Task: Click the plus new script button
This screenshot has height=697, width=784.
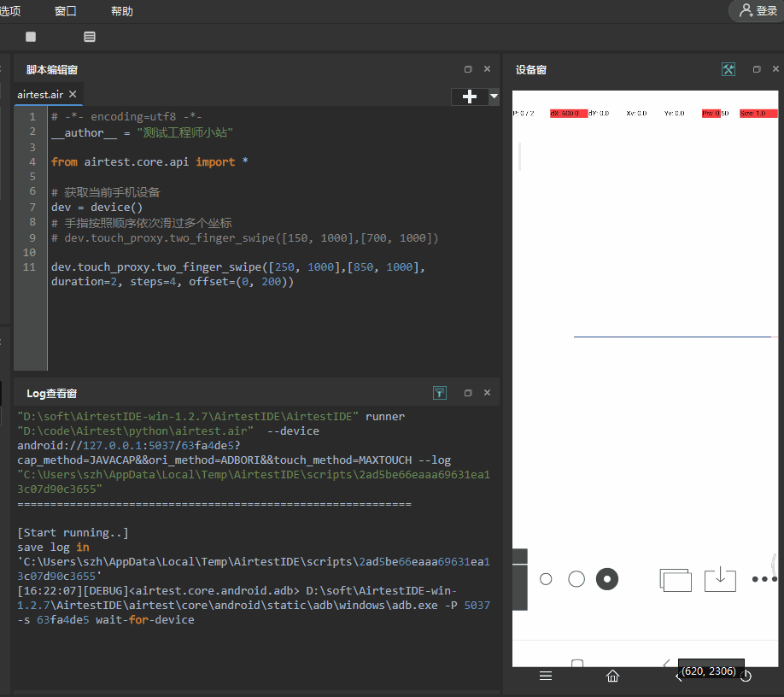Action: click(469, 97)
